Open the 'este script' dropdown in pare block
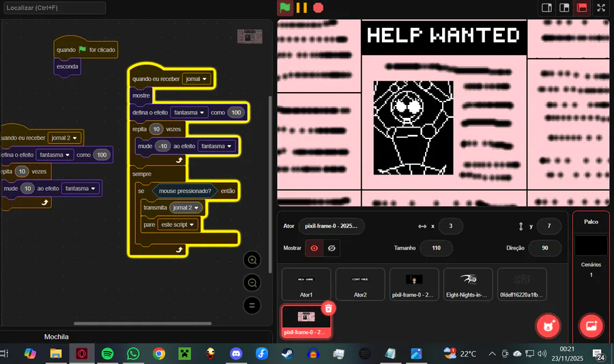The height and width of the screenshot is (364, 614). 178,225
